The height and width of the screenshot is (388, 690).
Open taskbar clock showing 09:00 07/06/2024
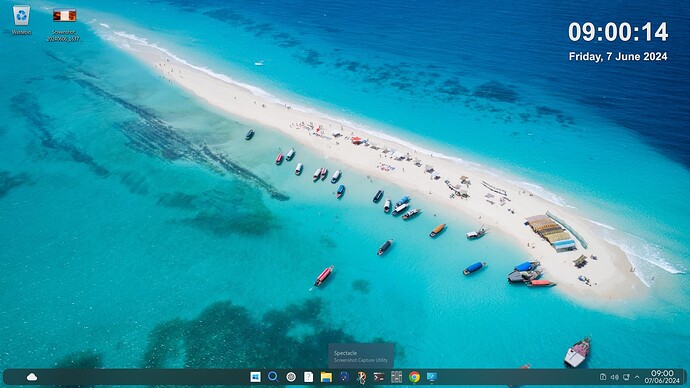(x=662, y=377)
